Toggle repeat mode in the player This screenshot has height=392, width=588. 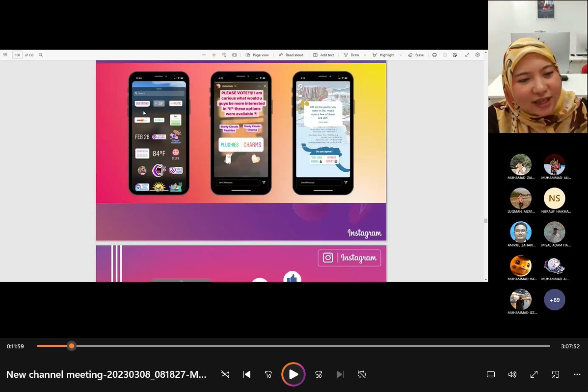[362, 374]
